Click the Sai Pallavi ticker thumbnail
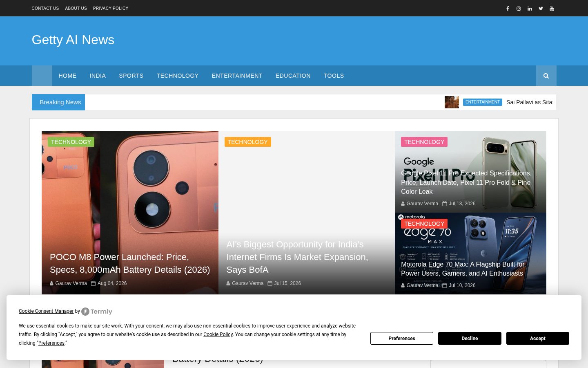This screenshot has width=588, height=368. coord(452,102)
